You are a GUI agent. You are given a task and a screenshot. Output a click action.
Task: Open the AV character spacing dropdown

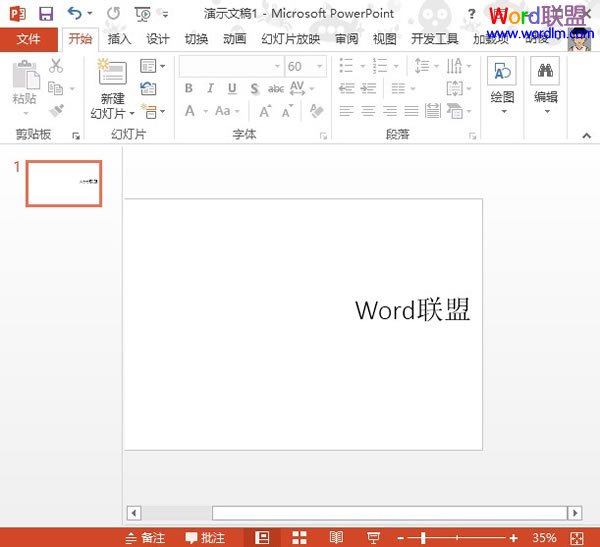pyautogui.click(x=302, y=88)
